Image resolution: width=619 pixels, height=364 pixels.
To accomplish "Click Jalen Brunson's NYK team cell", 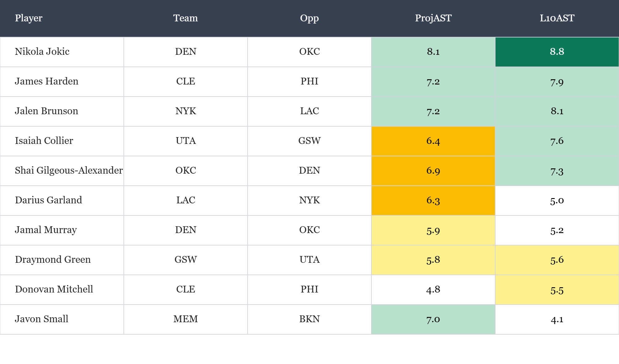I will 185,111.
